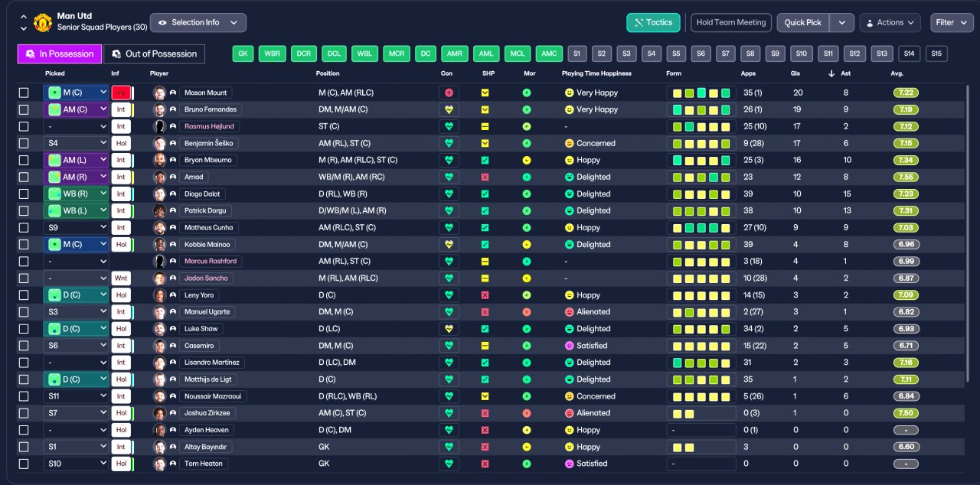Click Casemiro's satisfied purple face icon
Screen dimensions: 980x485
click(569, 346)
